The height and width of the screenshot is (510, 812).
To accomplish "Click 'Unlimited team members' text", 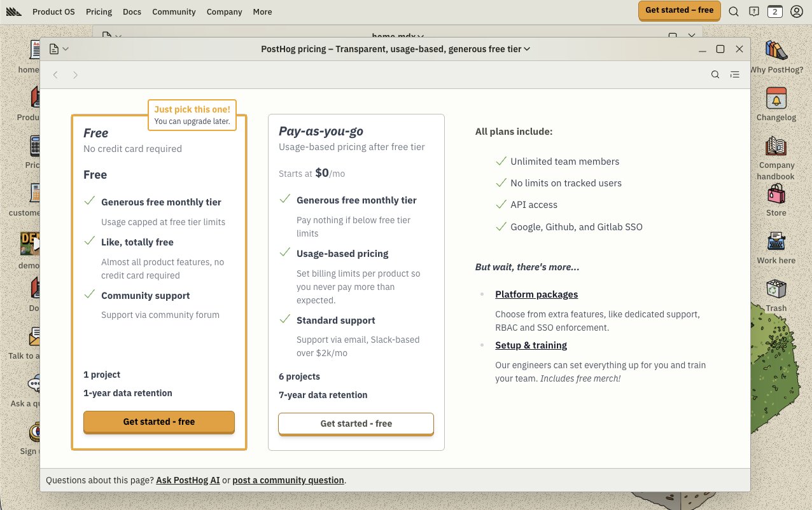I will tap(564, 162).
